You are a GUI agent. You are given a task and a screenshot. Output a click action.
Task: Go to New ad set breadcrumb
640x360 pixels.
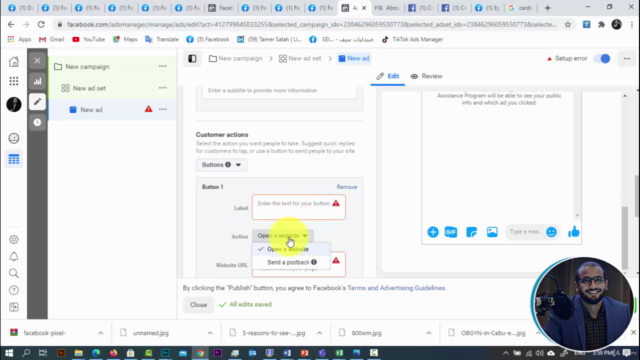(300, 58)
